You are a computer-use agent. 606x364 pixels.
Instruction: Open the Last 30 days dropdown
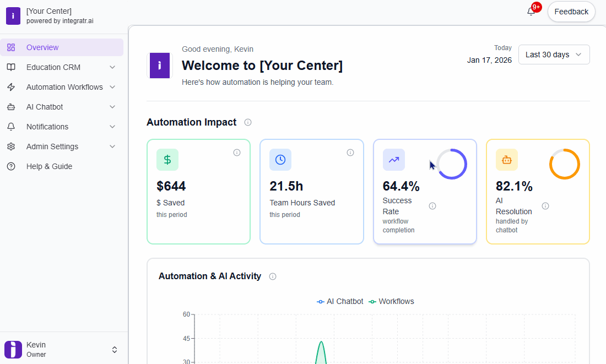[554, 55]
